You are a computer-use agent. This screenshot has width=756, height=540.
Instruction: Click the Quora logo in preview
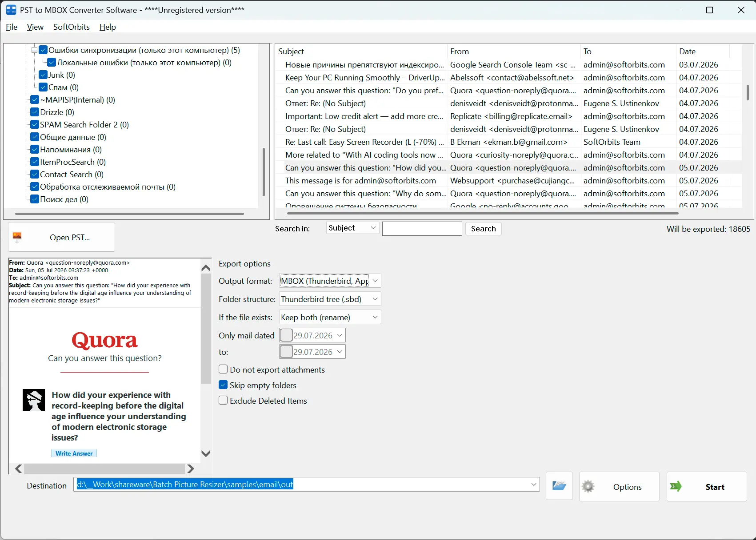point(105,341)
